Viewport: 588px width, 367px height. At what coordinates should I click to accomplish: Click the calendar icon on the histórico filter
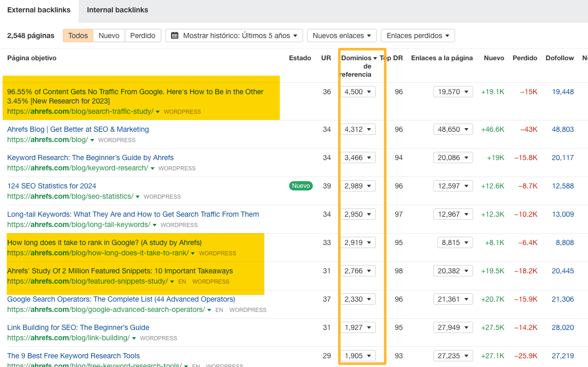point(175,36)
